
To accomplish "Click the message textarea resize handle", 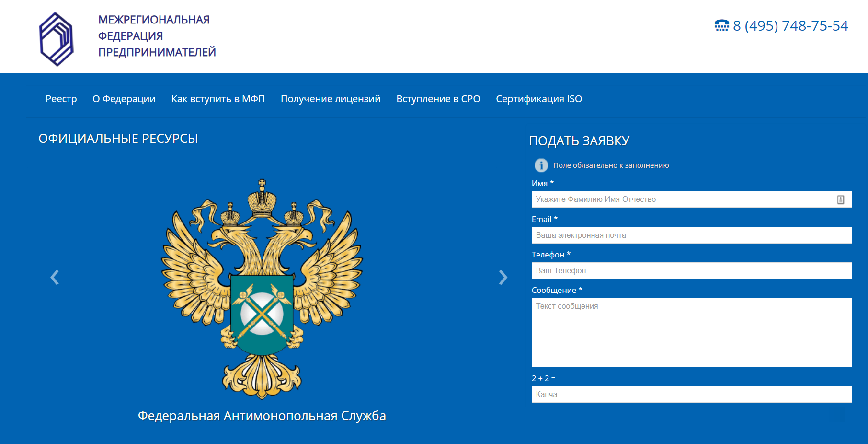I will point(848,364).
